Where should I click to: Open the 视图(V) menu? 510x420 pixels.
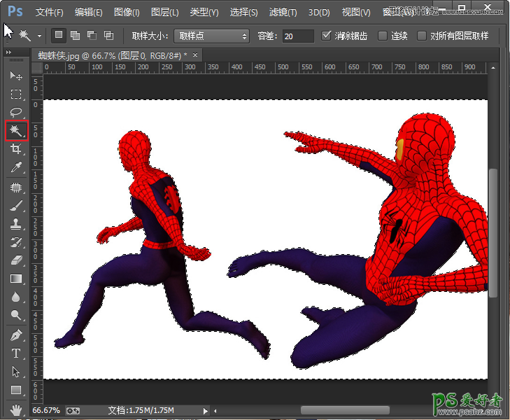coord(356,13)
